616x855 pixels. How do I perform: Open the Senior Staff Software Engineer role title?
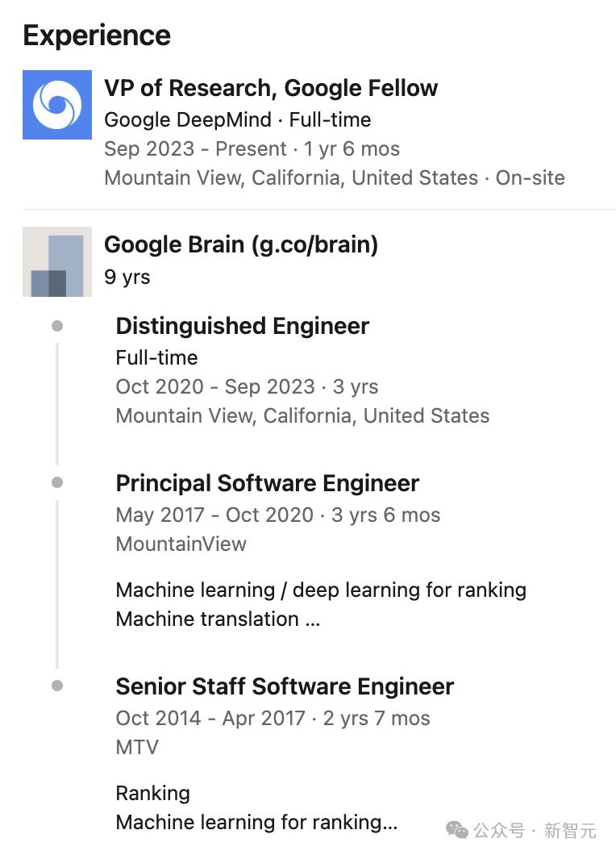285,686
